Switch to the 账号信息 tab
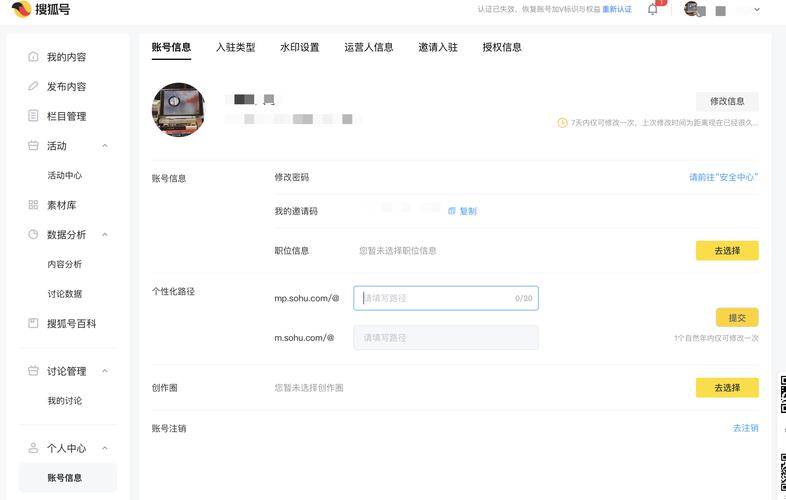The width and height of the screenshot is (786, 500). click(x=171, y=47)
